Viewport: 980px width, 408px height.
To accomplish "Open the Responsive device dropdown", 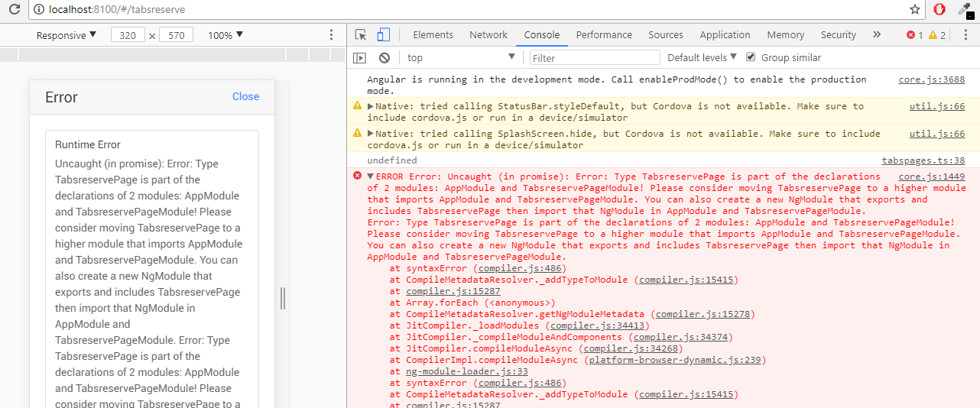I will (67, 35).
